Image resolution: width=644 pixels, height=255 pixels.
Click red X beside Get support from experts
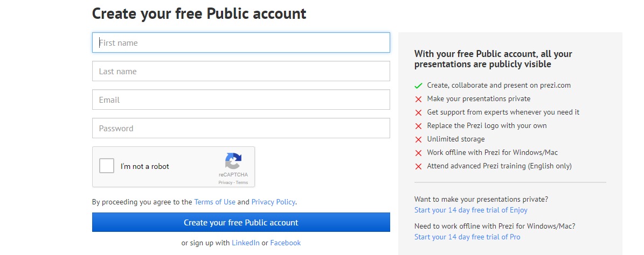(418, 112)
